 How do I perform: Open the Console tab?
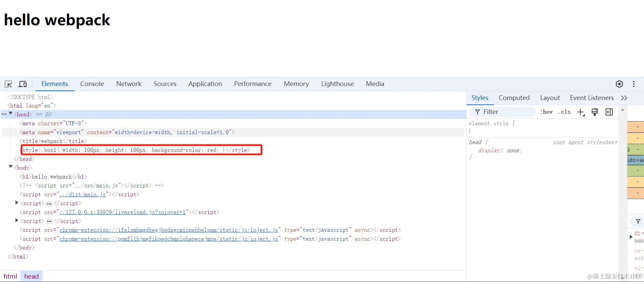coord(92,84)
